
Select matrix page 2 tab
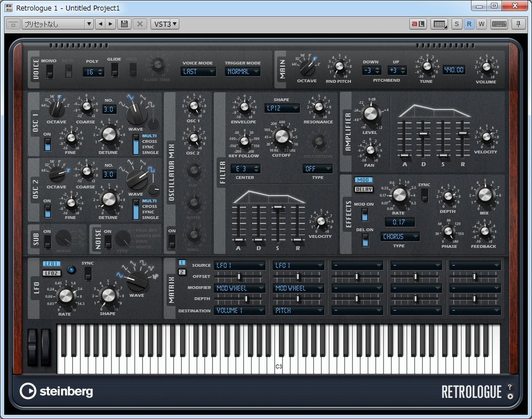pyautogui.click(x=182, y=272)
